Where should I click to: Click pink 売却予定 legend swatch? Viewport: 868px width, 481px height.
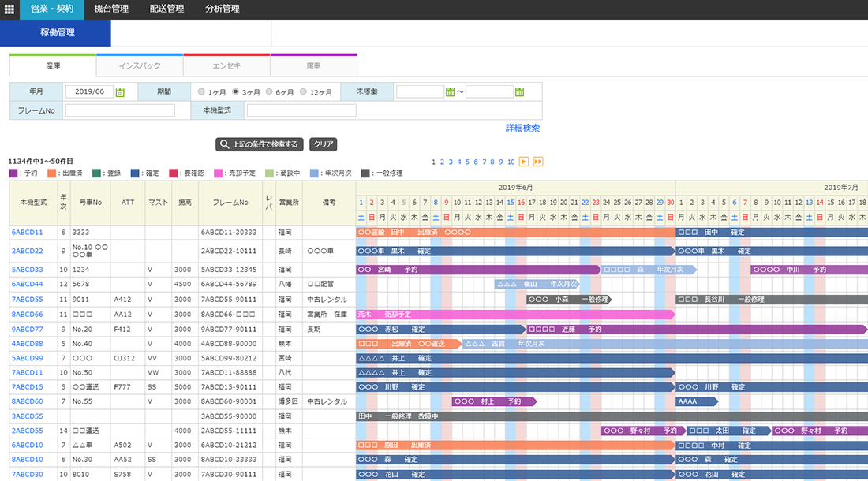(x=218, y=173)
